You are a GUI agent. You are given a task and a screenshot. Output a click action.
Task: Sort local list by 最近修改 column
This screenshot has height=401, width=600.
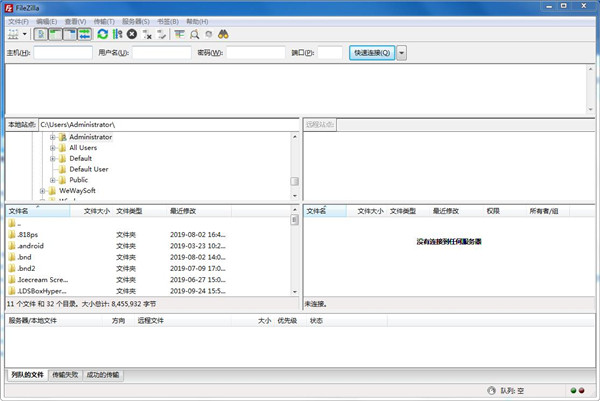(199, 211)
